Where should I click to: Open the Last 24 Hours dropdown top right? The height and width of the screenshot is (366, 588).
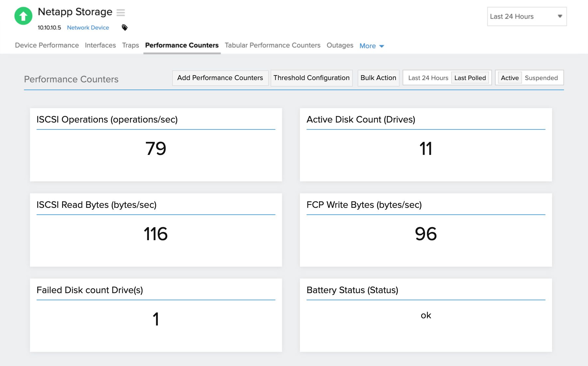(x=527, y=16)
